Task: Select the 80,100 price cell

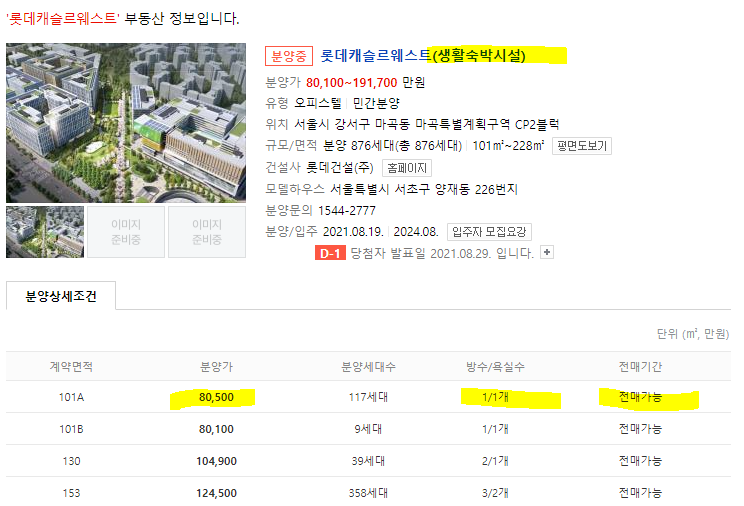Action: pos(216,429)
